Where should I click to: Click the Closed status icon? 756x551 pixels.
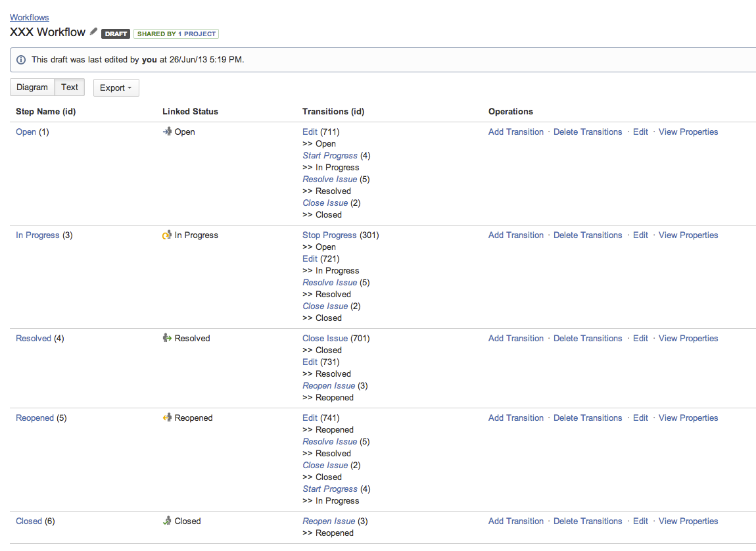click(167, 521)
